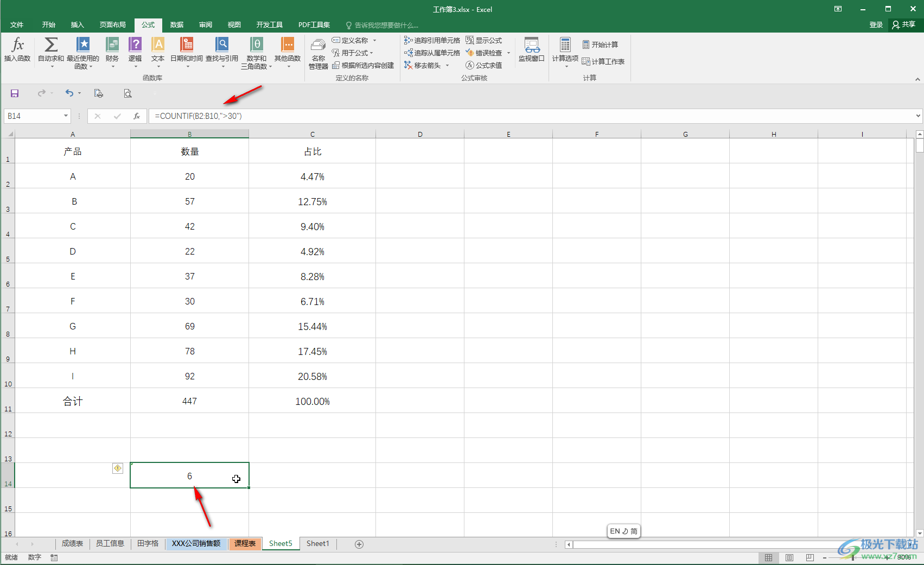This screenshot has height=565, width=924.
Task: Expand the formula bar with the chevron
Action: tap(918, 116)
